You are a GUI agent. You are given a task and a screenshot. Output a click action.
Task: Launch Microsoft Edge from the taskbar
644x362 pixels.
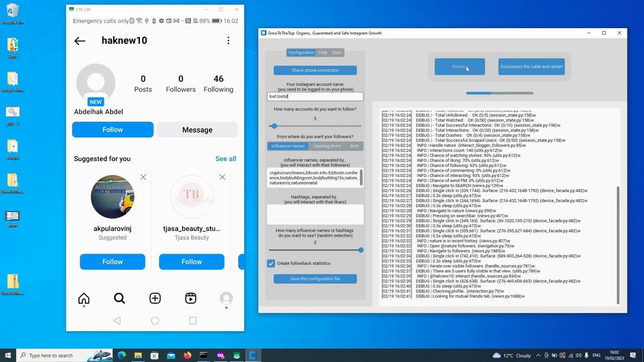coord(121,355)
